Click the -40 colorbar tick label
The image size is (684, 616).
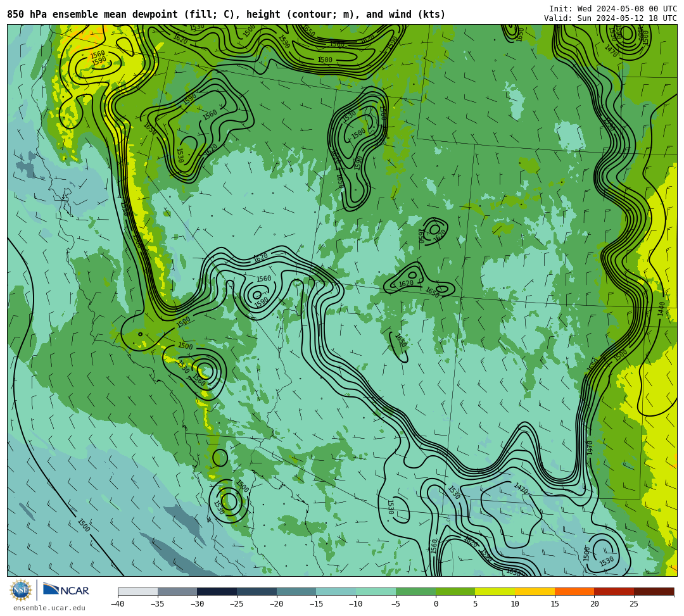tap(117, 604)
